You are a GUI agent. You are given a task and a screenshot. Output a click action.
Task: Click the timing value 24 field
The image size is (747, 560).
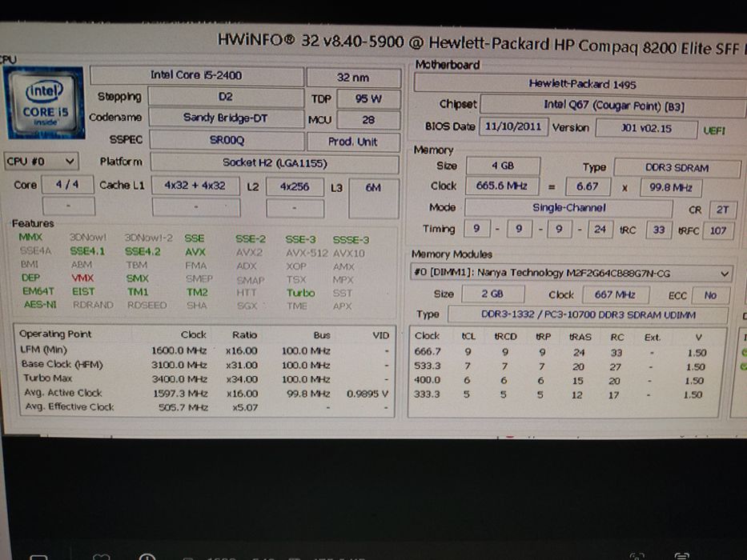pos(600,230)
